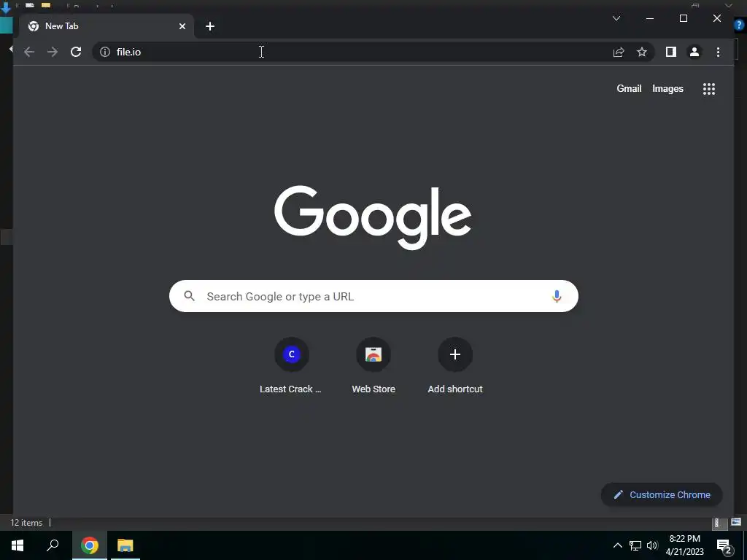Open Windows taskbar search

tap(53, 545)
